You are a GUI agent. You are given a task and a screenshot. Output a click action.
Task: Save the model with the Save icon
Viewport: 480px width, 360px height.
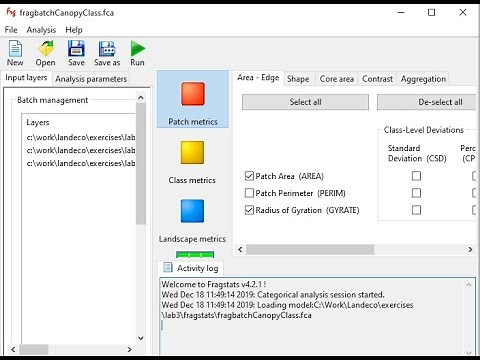click(x=76, y=49)
